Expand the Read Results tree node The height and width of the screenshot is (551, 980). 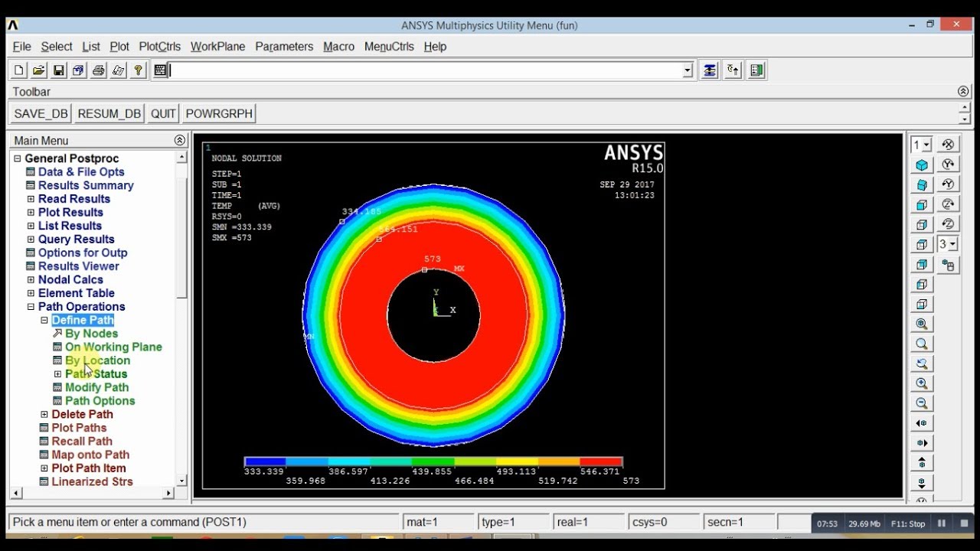pos(31,199)
